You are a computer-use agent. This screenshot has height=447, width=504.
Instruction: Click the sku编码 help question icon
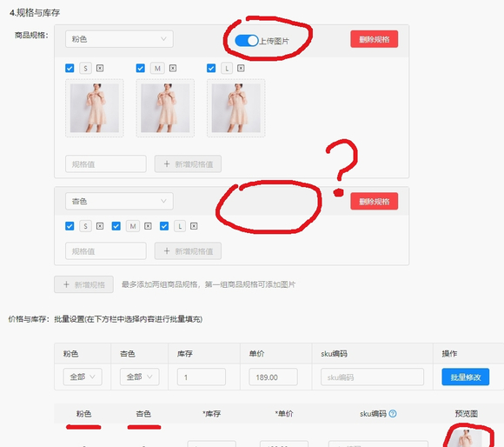(x=393, y=414)
